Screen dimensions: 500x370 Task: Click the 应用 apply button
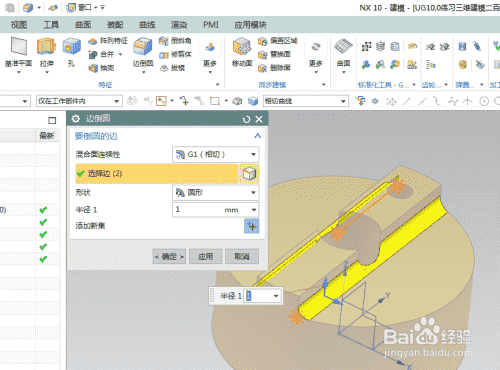(x=206, y=256)
